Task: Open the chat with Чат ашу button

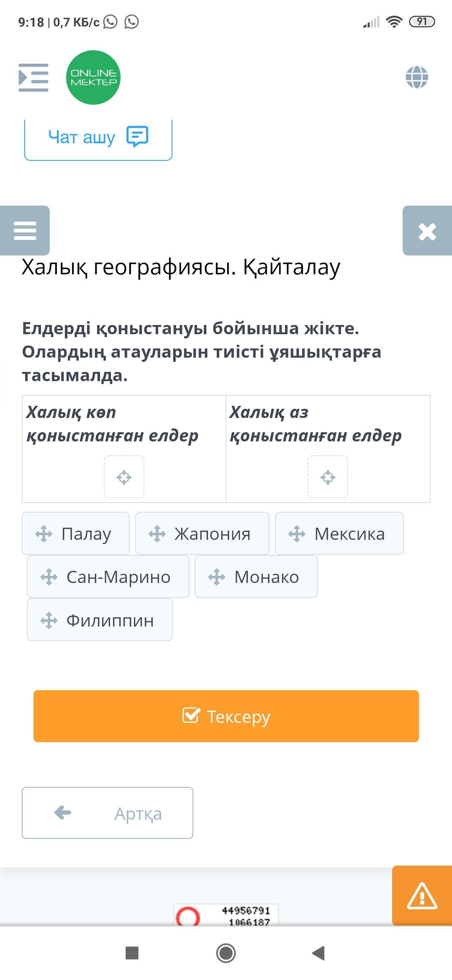Action: click(x=98, y=137)
